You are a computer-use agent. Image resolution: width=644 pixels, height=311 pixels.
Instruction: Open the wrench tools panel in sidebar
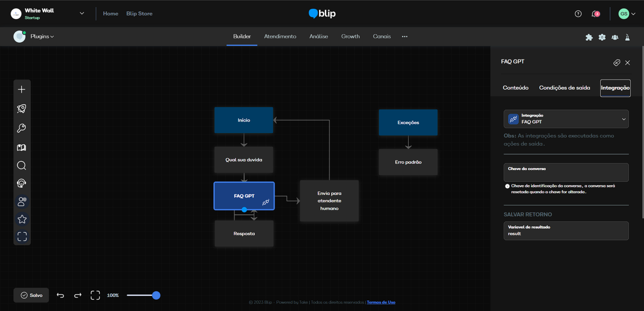[x=21, y=128]
